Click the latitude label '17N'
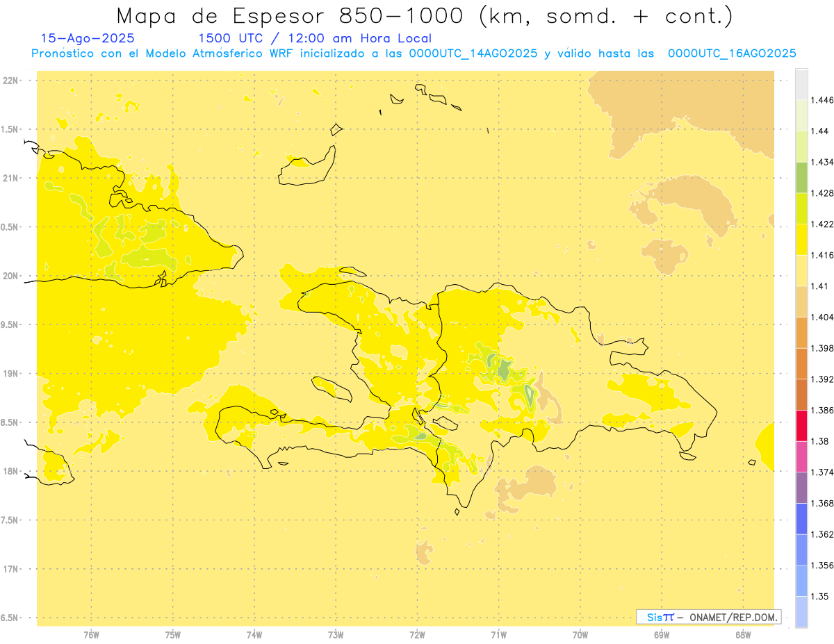 coord(10,569)
